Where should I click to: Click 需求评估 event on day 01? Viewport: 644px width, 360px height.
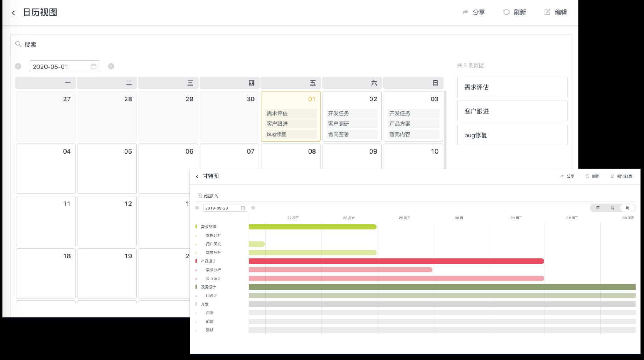[x=291, y=113]
